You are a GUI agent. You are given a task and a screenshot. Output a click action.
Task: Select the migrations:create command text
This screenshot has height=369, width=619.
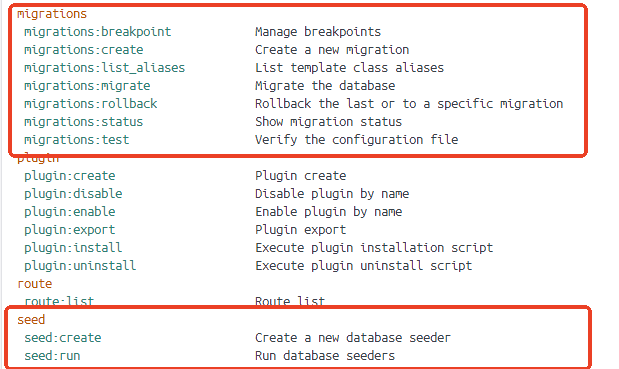point(84,50)
